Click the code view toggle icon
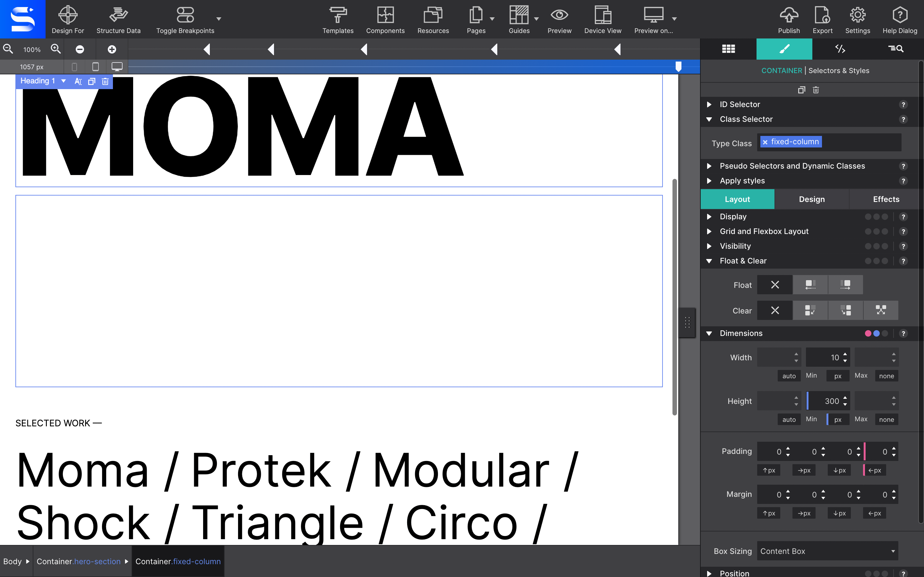This screenshot has height=577, width=924. click(x=840, y=48)
